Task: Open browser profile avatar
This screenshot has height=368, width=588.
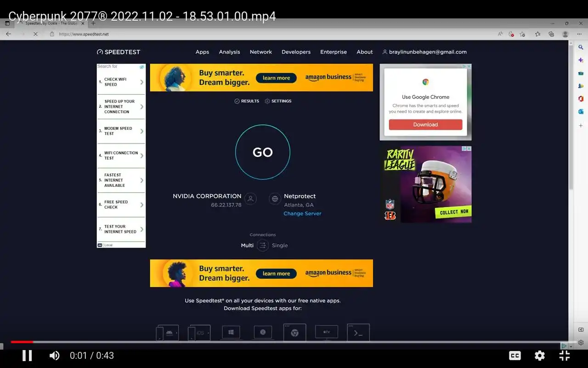Action: click(x=565, y=34)
